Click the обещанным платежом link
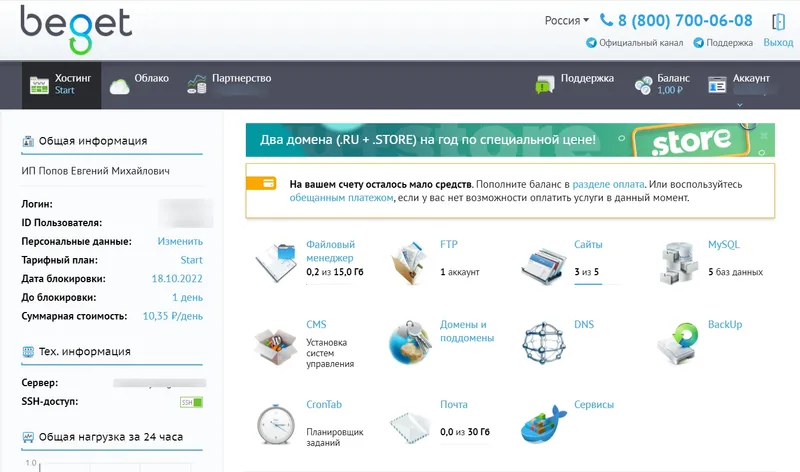Screen dimensions: 800x472 click(341, 197)
